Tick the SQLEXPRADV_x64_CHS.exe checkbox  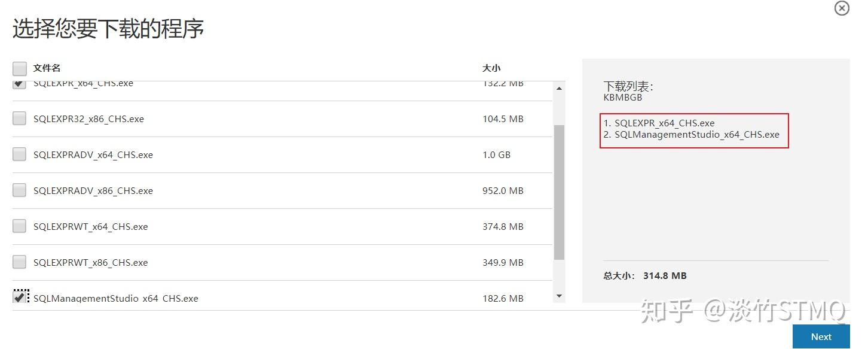click(x=20, y=154)
